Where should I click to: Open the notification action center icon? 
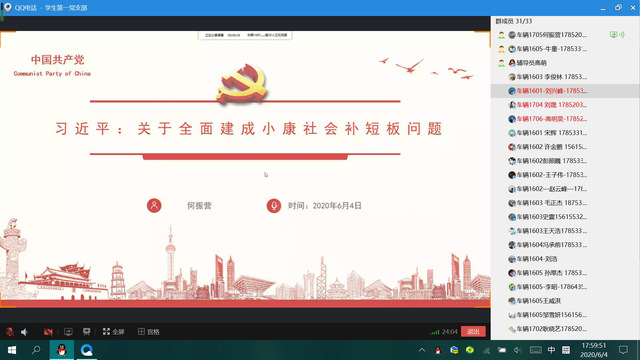pos(623,350)
